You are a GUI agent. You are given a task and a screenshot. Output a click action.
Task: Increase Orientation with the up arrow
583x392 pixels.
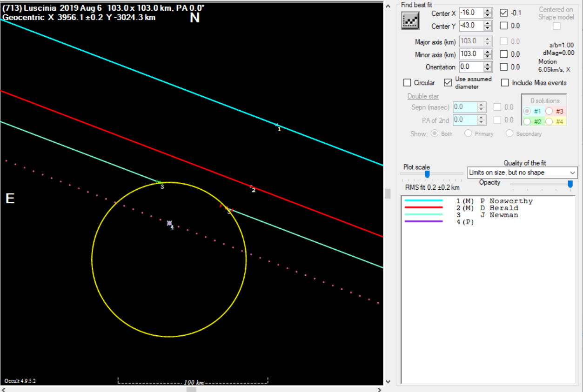click(488, 65)
